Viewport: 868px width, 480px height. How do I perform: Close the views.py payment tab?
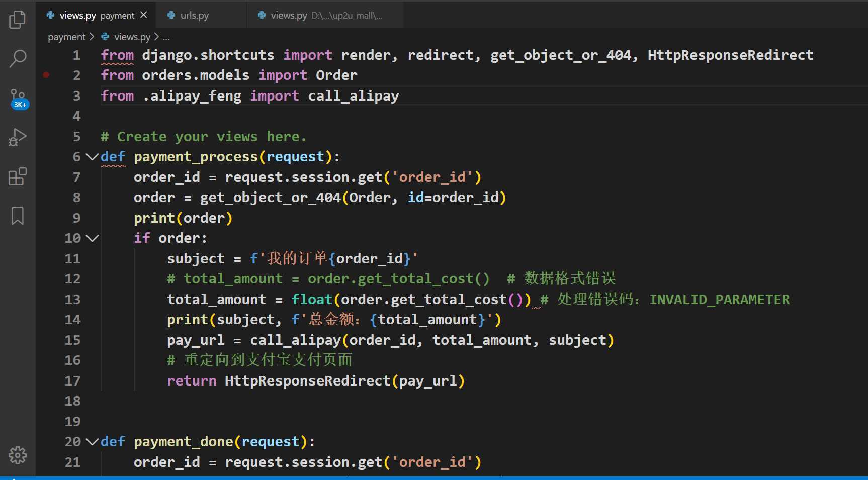(x=144, y=15)
